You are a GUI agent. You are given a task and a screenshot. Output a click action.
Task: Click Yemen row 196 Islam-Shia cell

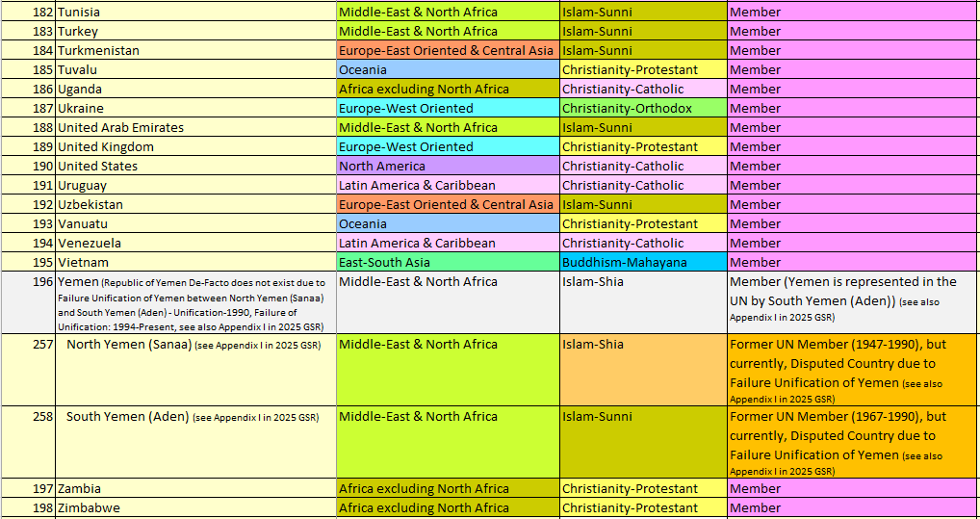(x=644, y=302)
